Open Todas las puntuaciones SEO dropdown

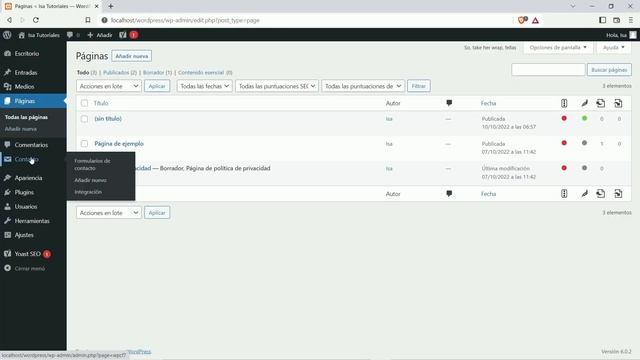pos(277,86)
